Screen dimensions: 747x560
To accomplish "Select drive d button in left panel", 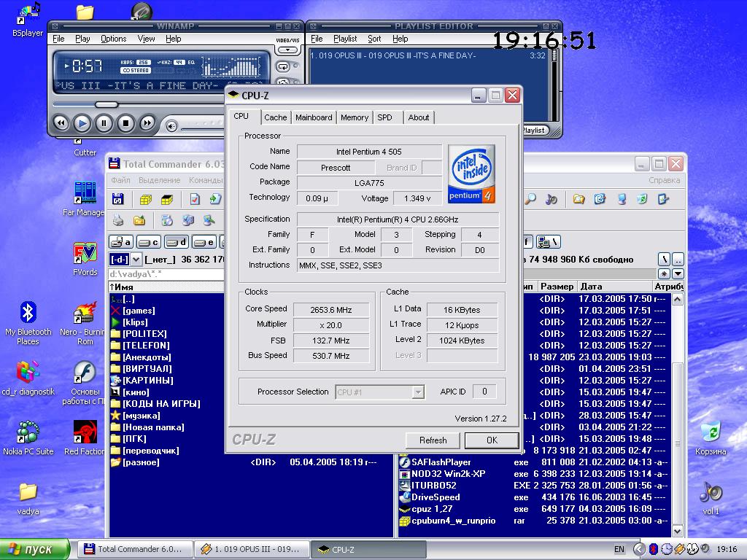I will [x=177, y=242].
